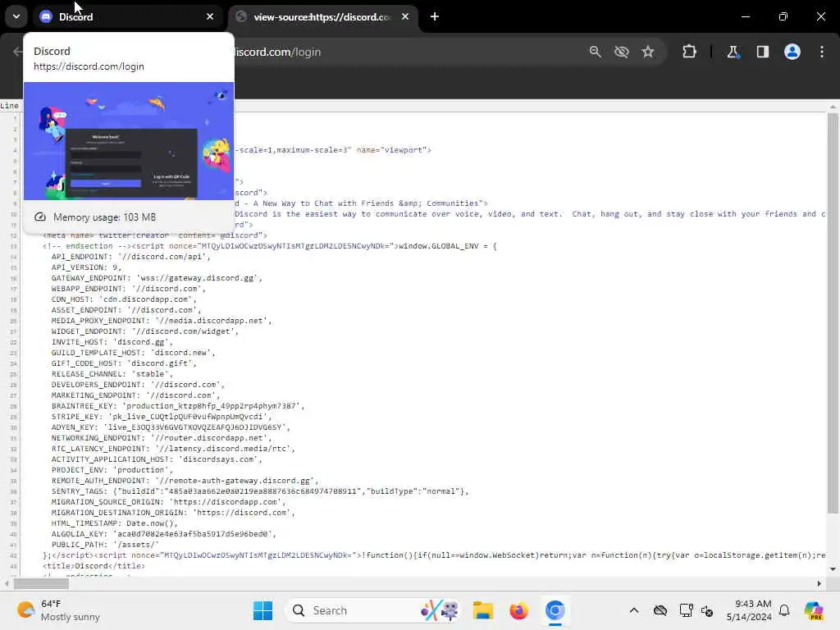This screenshot has width=840, height=630.
Task: Click the PROJECT_ENV 'production' line
Action: coord(112,470)
